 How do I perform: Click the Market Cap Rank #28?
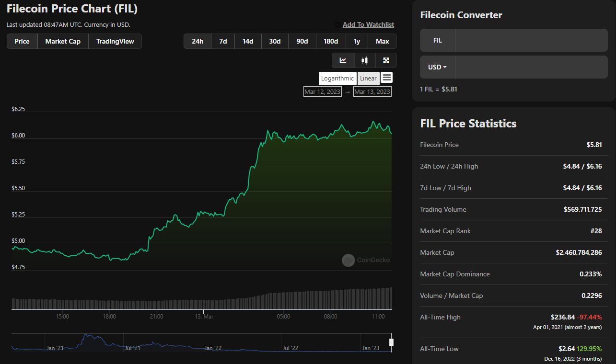point(596,231)
